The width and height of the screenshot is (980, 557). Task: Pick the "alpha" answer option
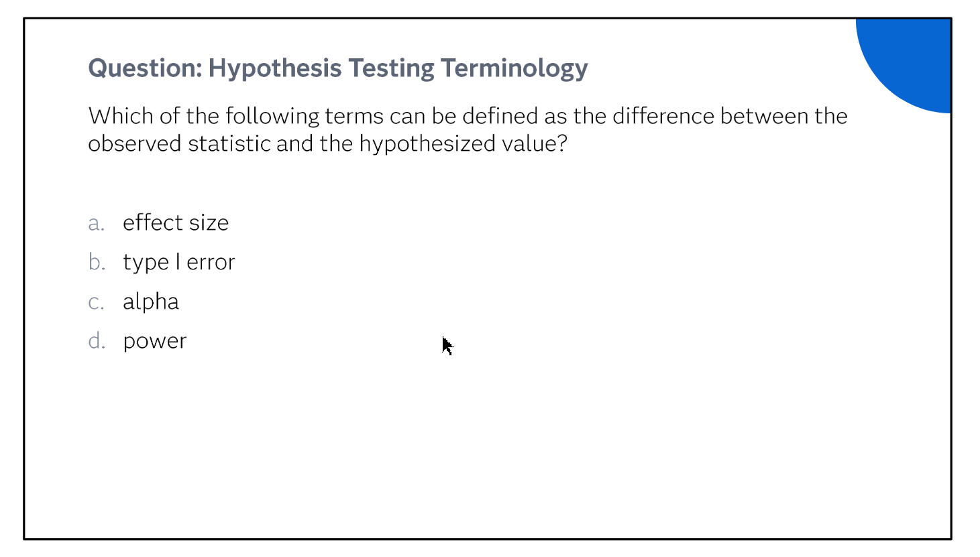point(151,302)
